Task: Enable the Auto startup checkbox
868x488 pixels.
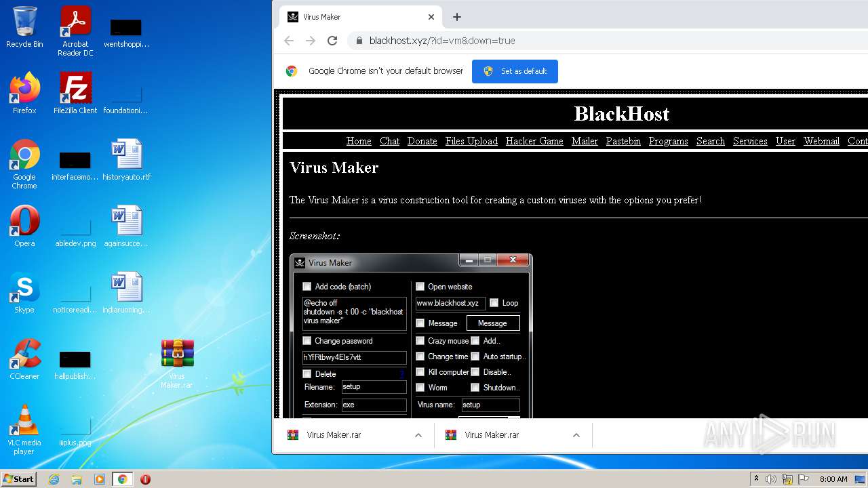Action: (475, 357)
